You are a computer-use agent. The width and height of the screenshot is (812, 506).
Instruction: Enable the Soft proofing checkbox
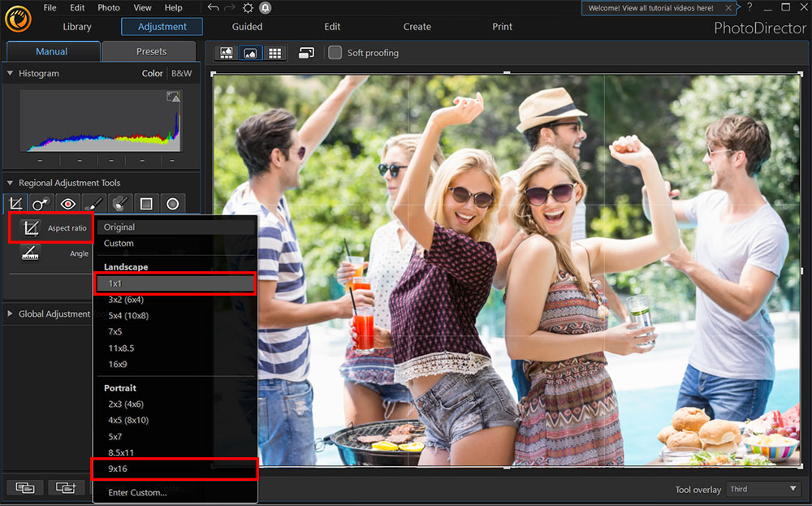(x=335, y=53)
